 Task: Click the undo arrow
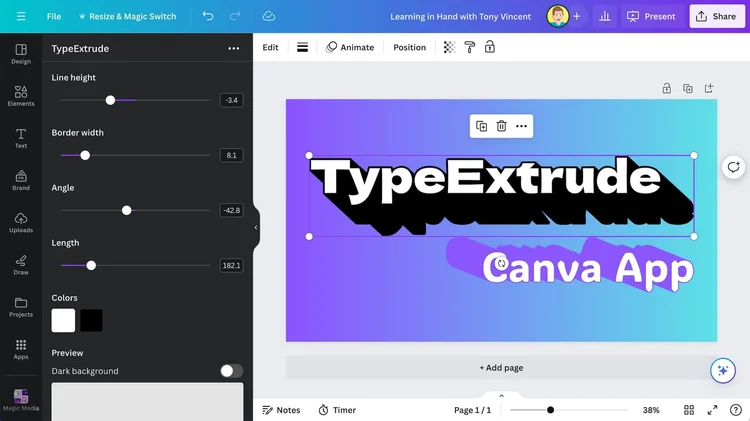point(208,16)
